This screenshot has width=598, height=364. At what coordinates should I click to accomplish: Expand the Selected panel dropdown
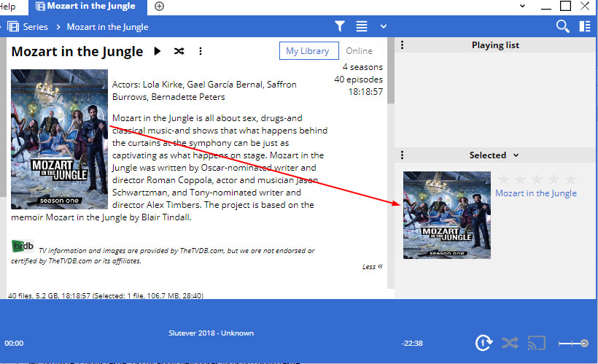(516, 155)
